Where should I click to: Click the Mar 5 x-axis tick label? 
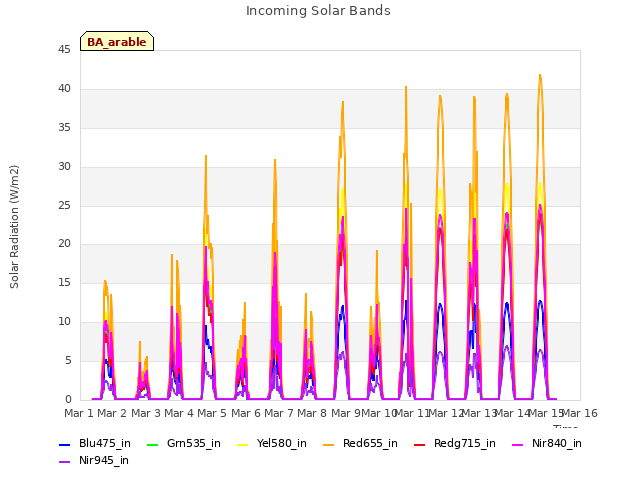point(212,413)
